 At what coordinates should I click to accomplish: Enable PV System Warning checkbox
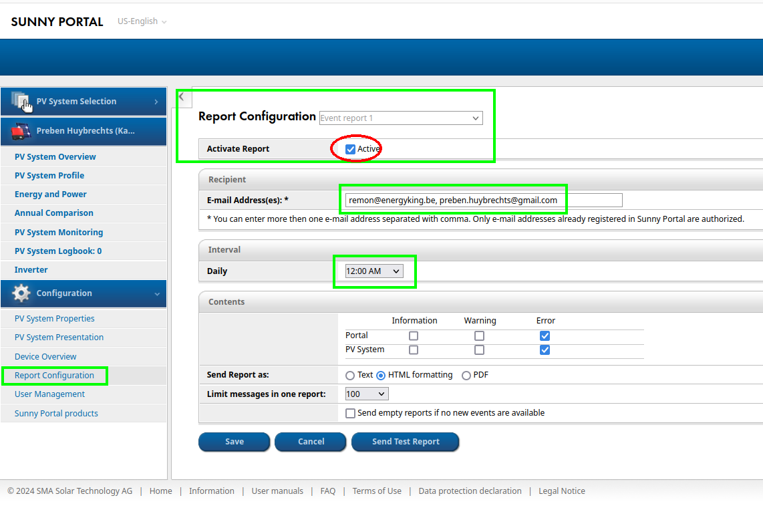(479, 350)
